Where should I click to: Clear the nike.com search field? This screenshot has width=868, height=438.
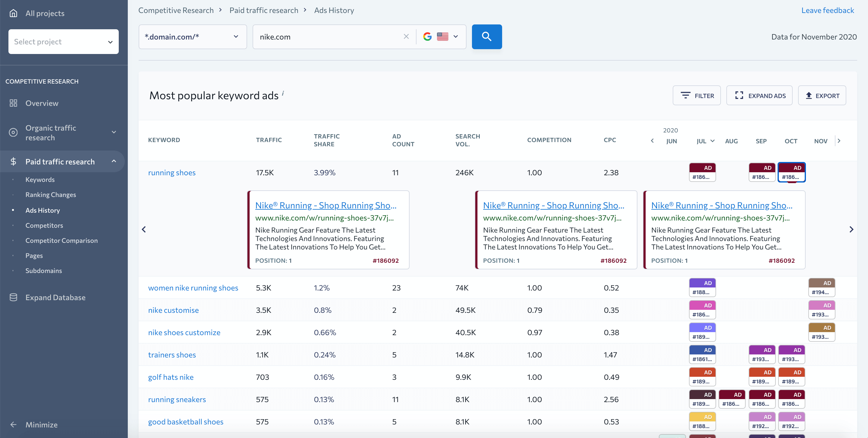[406, 36]
